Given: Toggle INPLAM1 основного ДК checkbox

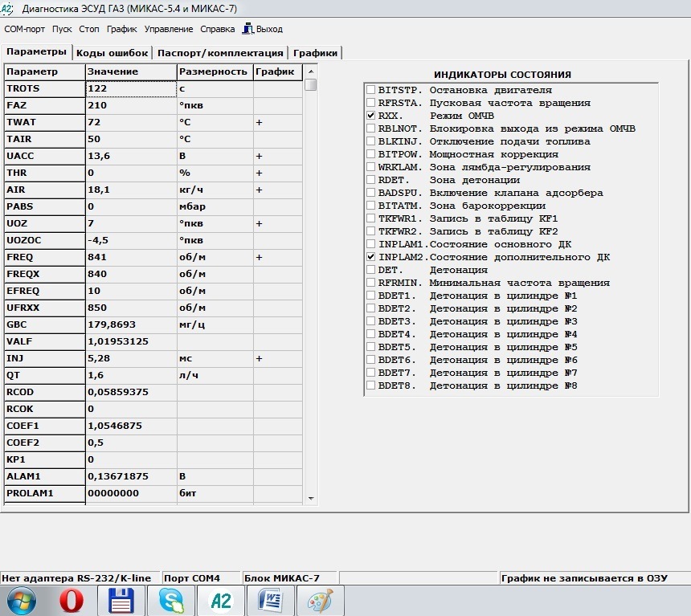Looking at the screenshot, I should click(371, 244).
